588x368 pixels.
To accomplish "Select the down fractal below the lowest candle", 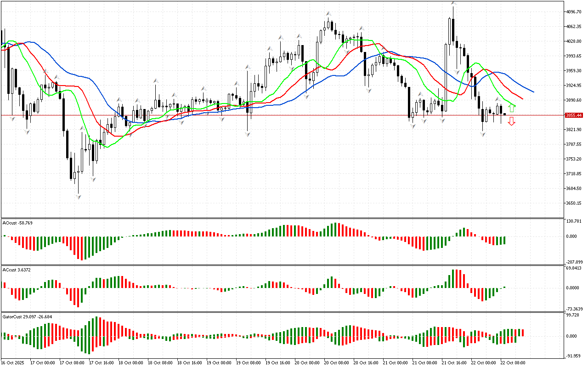I will click(x=79, y=196).
